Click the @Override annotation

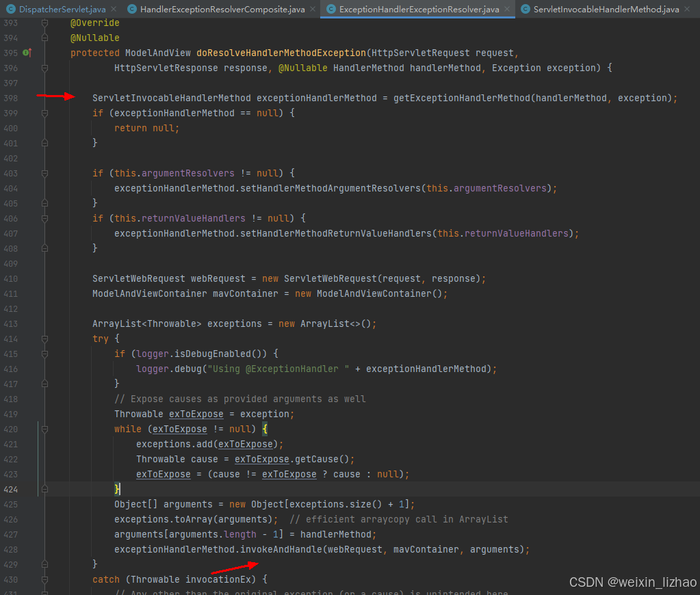pos(94,23)
